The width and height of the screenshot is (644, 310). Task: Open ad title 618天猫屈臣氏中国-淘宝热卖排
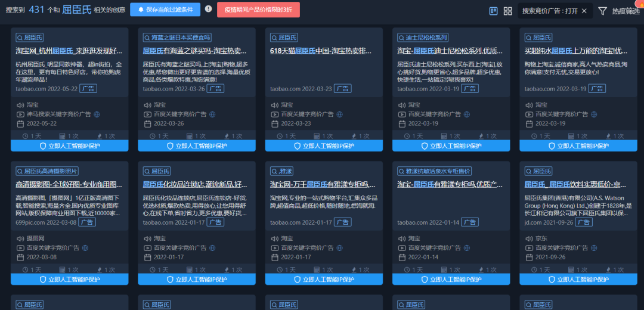coord(321,51)
